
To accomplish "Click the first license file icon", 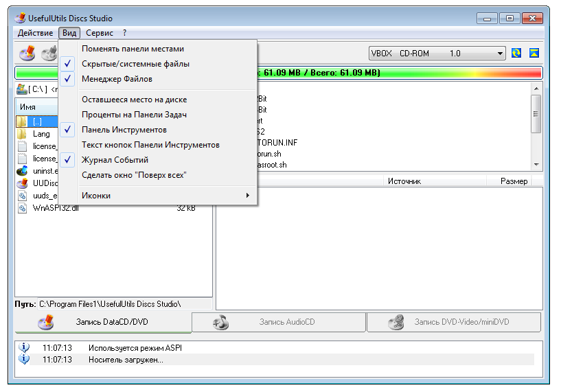I will pos(22,146).
